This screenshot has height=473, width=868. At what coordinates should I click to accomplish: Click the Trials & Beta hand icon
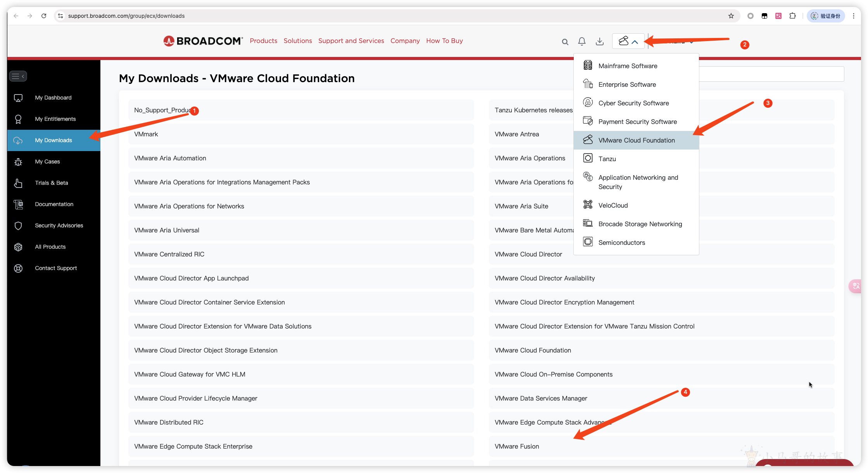click(x=18, y=183)
